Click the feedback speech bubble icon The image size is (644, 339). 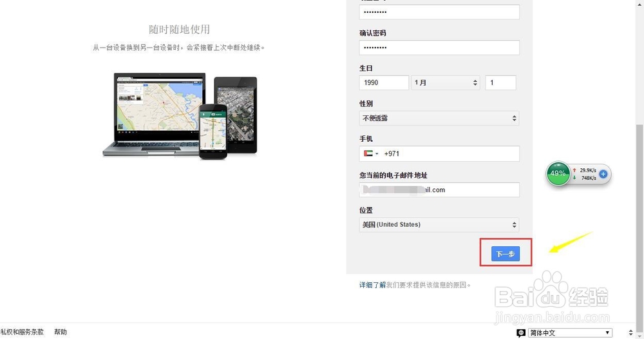tap(521, 333)
